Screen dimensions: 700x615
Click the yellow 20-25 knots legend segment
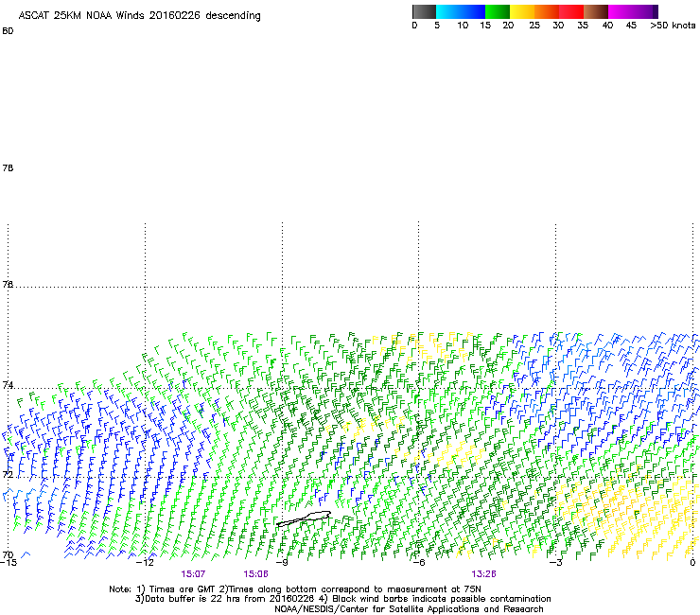(x=522, y=11)
